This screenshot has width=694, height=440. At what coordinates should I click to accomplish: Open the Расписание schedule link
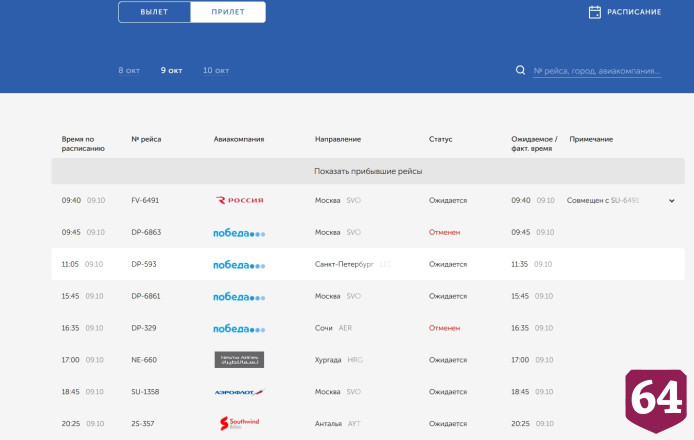634,12
